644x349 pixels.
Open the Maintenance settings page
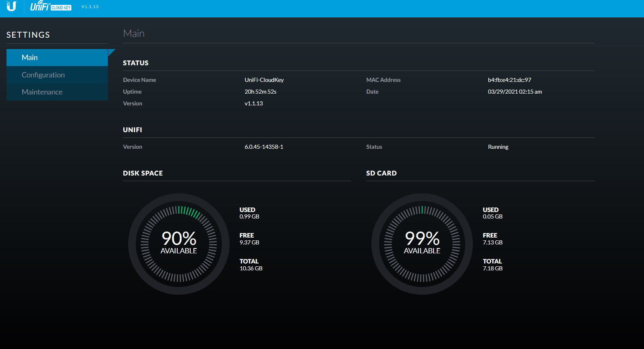(57, 92)
